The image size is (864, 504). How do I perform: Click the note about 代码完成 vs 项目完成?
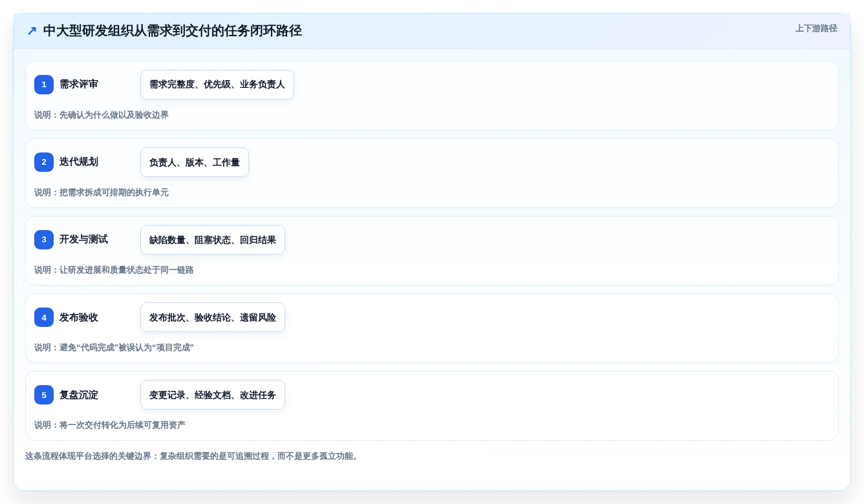[114, 348]
